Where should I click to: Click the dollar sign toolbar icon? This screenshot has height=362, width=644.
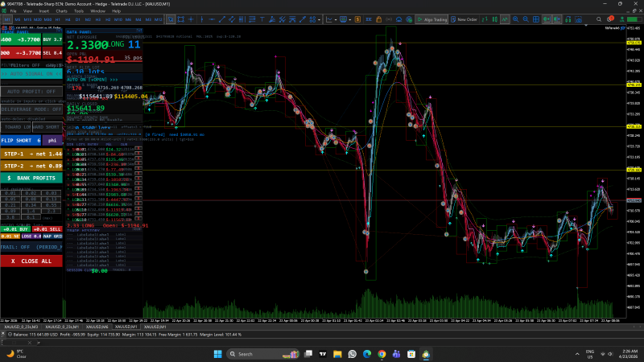[x=357, y=19]
